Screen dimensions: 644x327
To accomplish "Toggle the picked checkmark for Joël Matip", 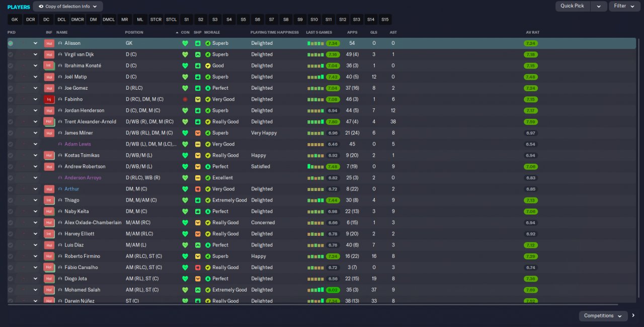I will 10,77.
